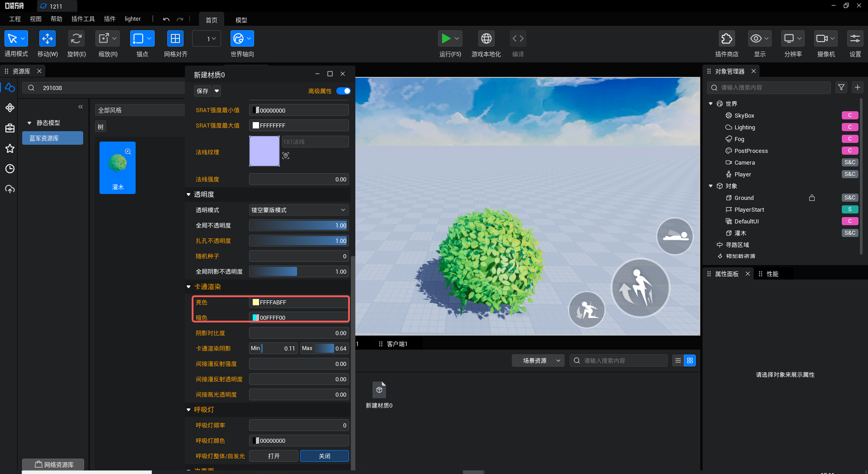Set 呼吸灯整体/自发光 to 打开

tap(274, 456)
